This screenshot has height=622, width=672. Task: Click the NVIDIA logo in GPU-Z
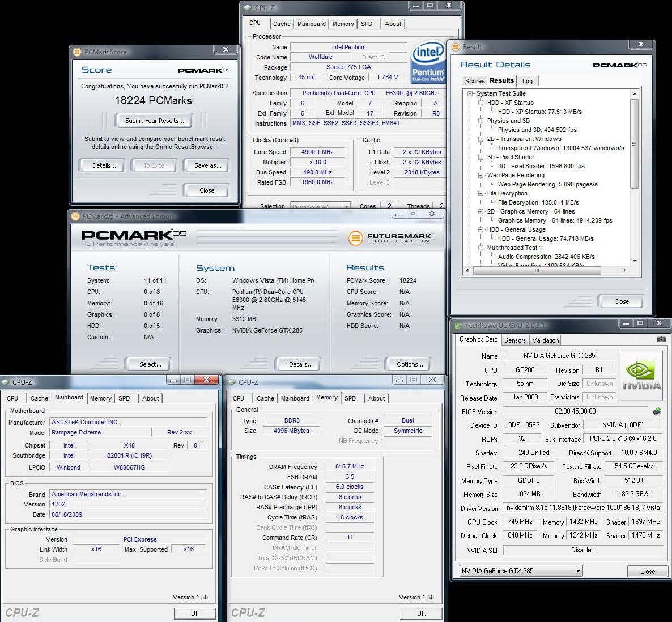(641, 376)
